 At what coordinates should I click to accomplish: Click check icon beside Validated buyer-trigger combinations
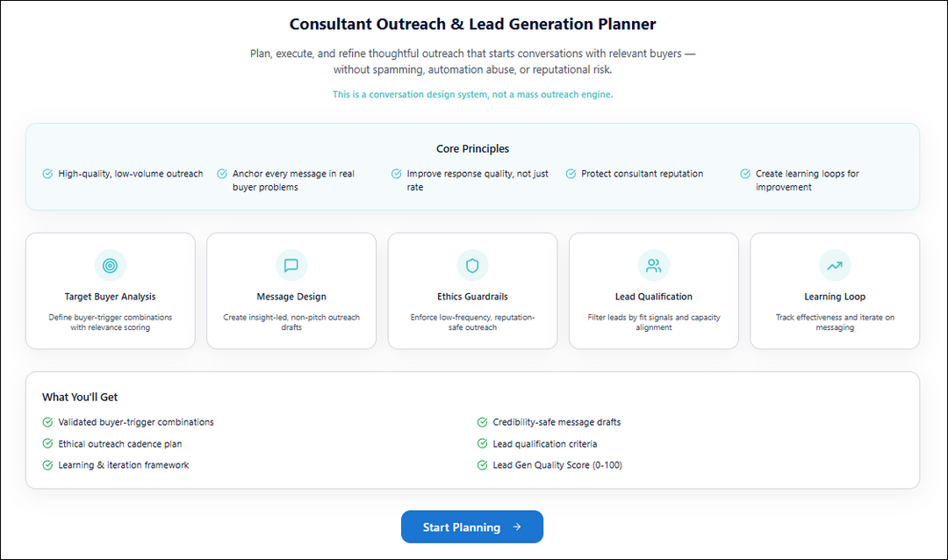pos(47,422)
